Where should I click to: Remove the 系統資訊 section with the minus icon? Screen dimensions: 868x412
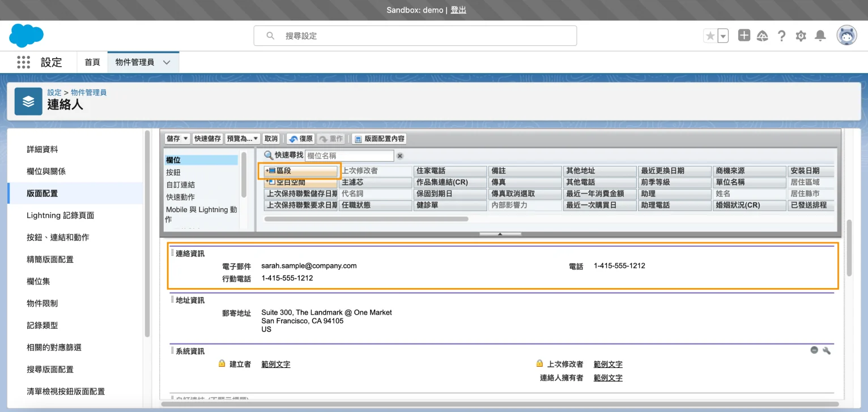(814, 350)
